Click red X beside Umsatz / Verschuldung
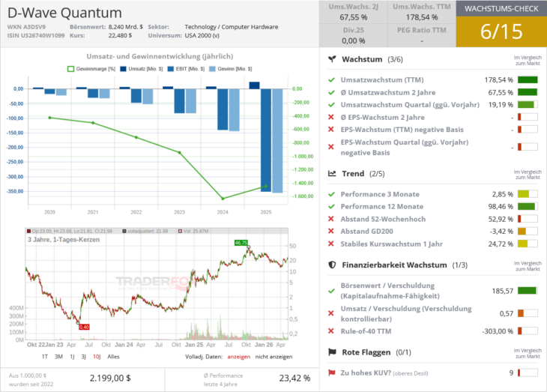The height and width of the screenshot is (392, 547). point(331,313)
